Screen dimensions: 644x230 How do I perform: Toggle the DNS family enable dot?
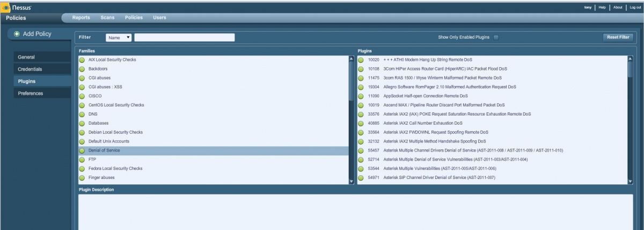click(x=82, y=114)
